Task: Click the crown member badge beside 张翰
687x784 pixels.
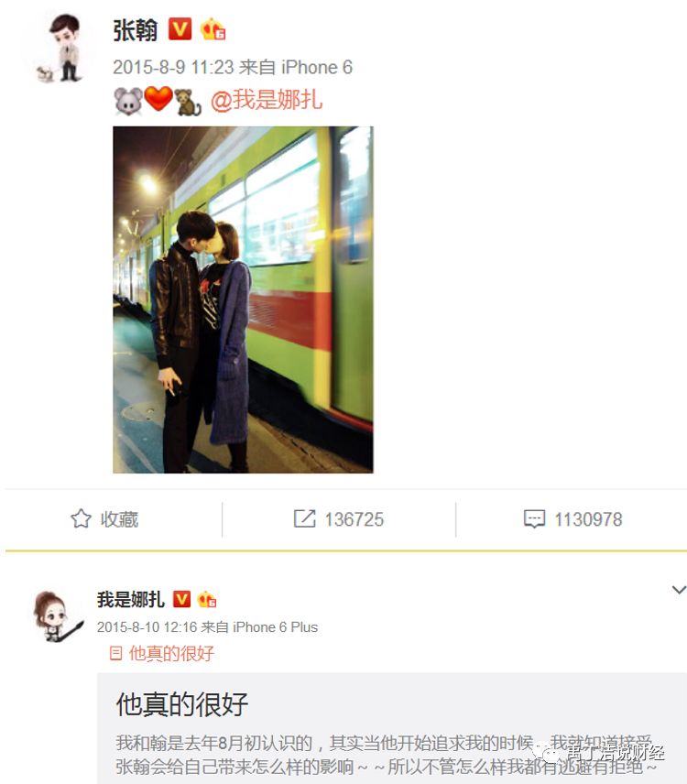Action: pos(213,29)
